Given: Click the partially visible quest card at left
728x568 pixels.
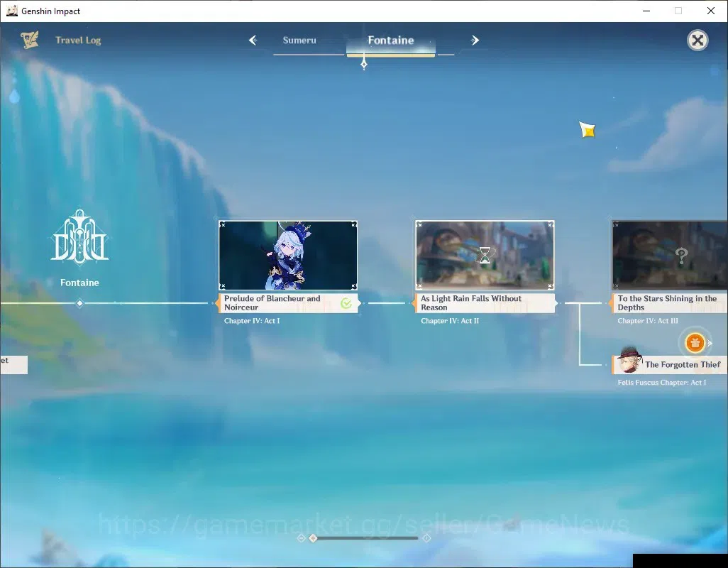Looking at the screenshot, I should coord(13,364).
